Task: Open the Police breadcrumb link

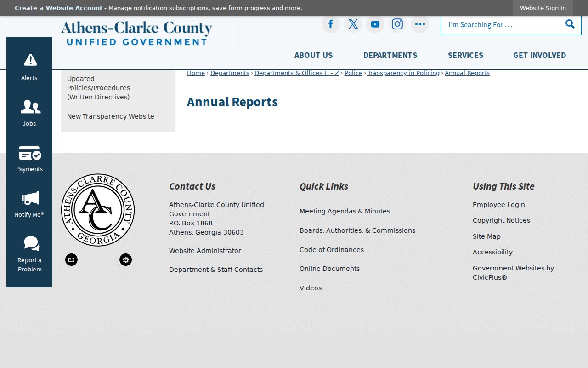Action: (353, 73)
